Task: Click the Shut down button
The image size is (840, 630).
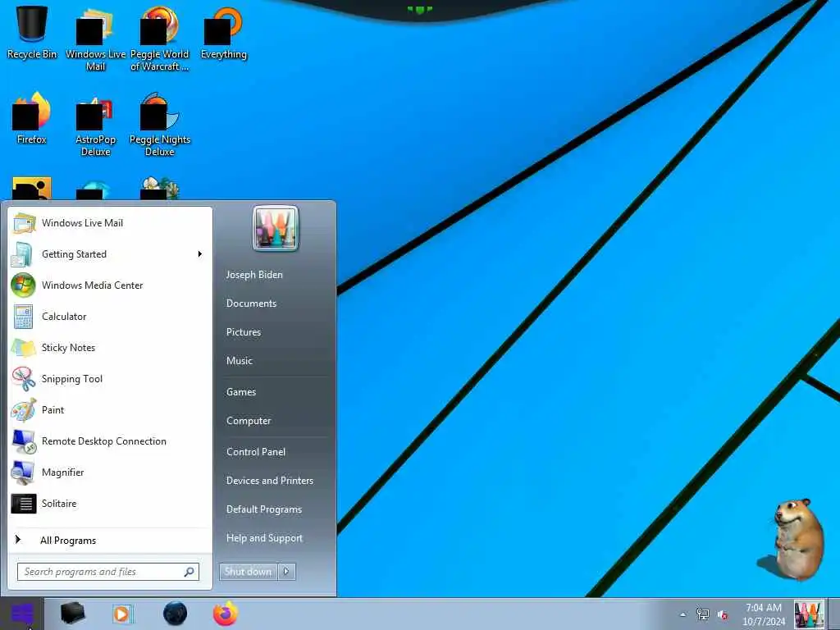Action: pos(248,572)
